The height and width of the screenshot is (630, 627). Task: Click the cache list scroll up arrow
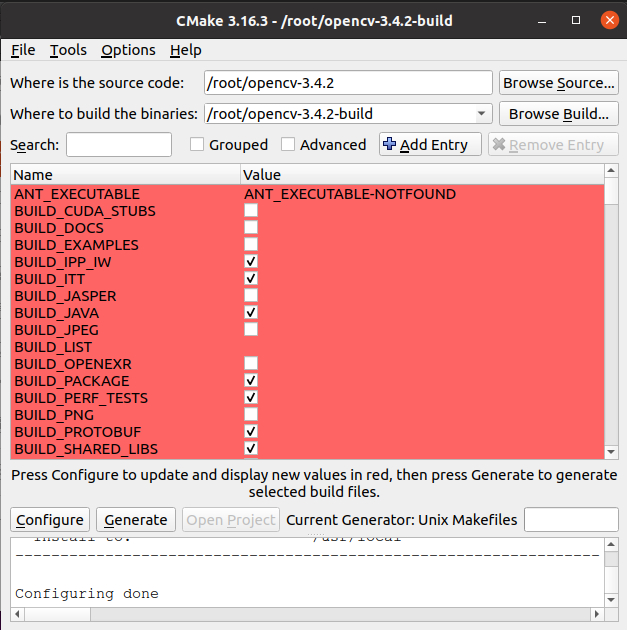click(611, 171)
